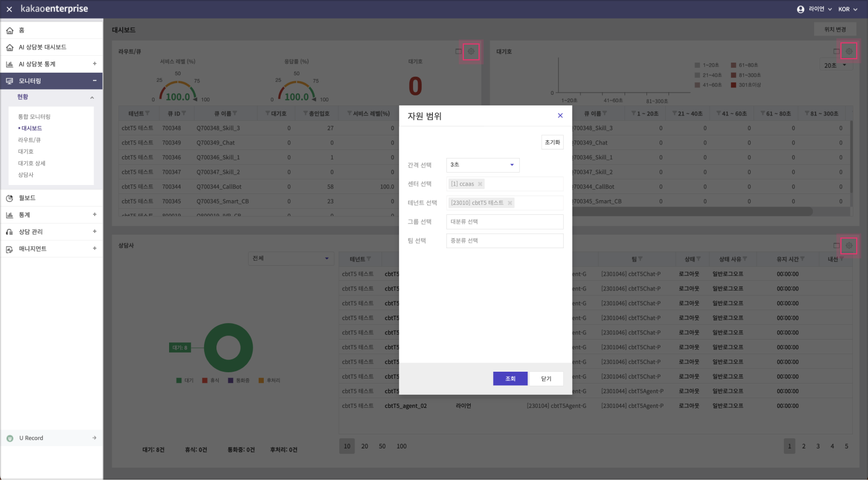
Task: Close the 자원 범위 dialog with X
Action: (560, 116)
